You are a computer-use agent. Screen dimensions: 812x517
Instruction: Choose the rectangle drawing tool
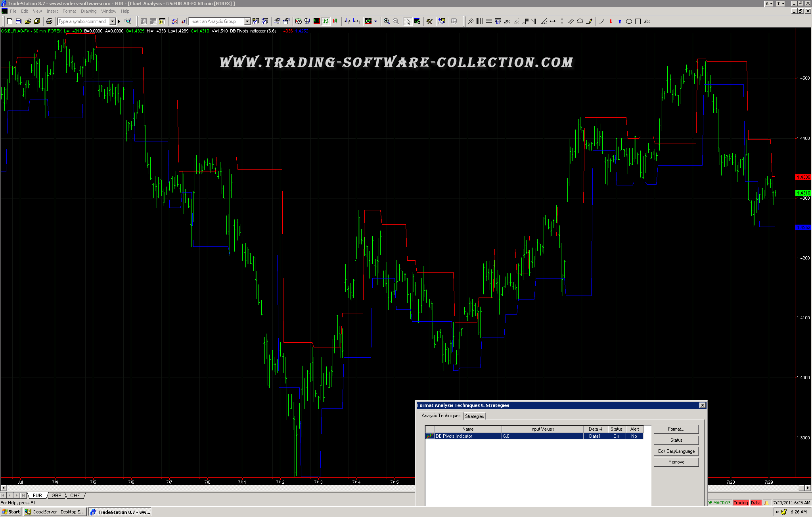click(x=638, y=21)
